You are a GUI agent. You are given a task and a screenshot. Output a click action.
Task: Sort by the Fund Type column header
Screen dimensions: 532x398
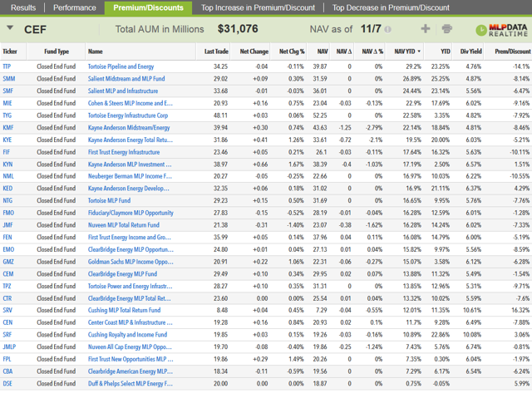tap(57, 52)
